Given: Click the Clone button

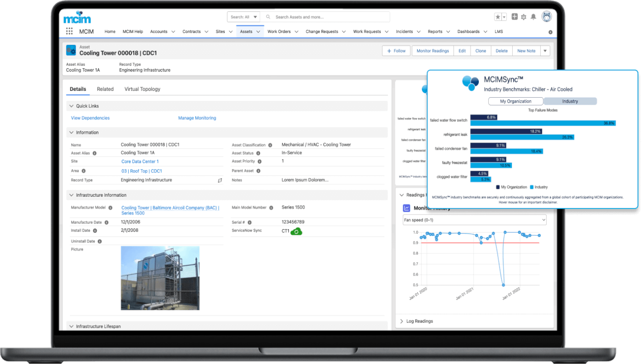Looking at the screenshot, I should click(x=481, y=51).
